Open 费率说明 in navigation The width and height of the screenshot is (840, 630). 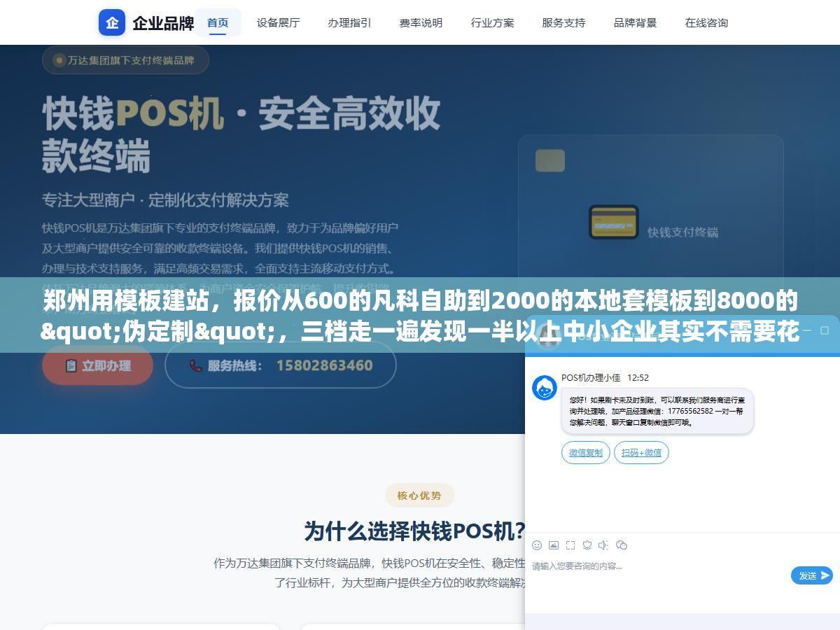coord(421,22)
